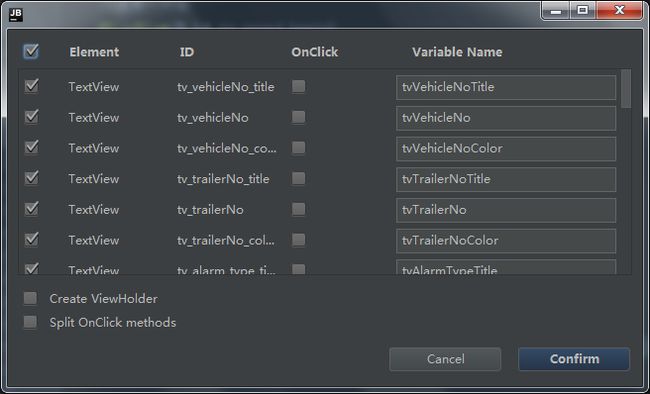Check the Create ViewHolder option
650x394 pixels.
[30, 298]
